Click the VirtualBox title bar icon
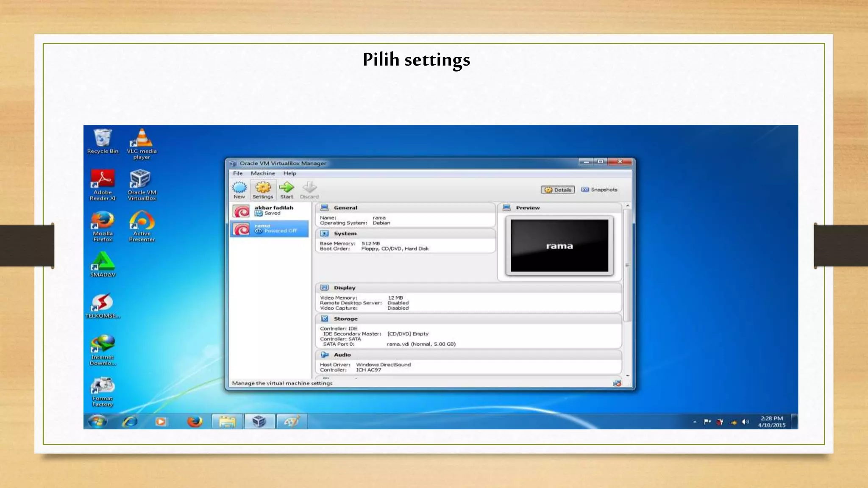868x488 pixels. [233, 163]
